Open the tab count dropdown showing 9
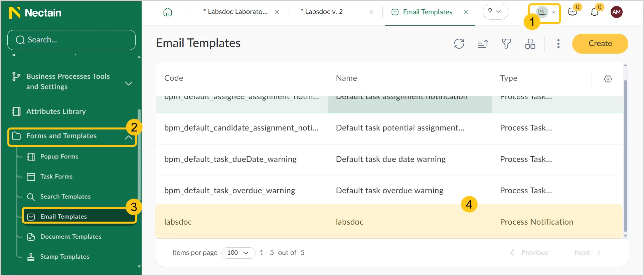Image resolution: width=644 pixels, height=276 pixels. click(x=495, y=12)
